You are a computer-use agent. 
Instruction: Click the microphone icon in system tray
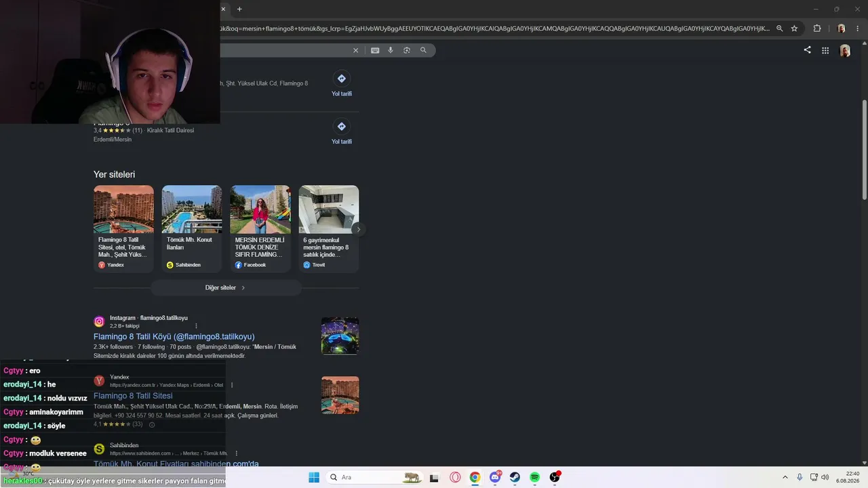(800, 477)
